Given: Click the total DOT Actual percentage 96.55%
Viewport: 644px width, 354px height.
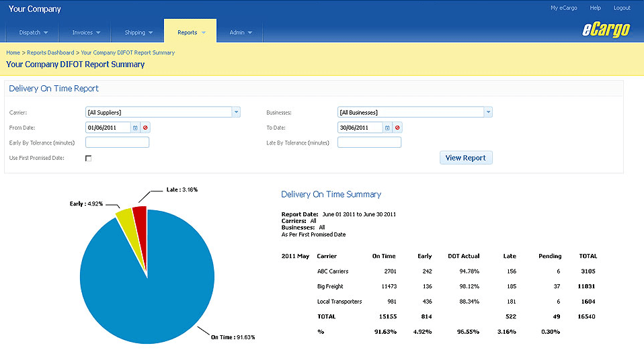Looking at the screenshot, I should pos(469,332).
